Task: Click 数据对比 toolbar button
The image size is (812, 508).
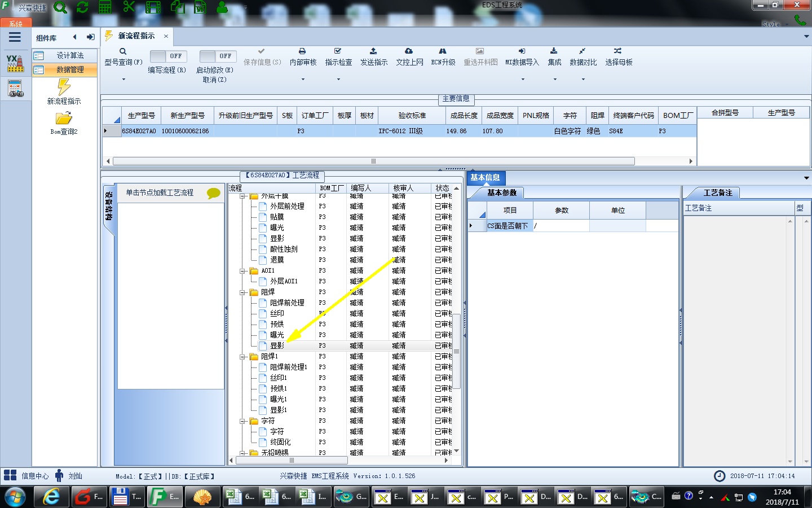Action: [583, 57]
